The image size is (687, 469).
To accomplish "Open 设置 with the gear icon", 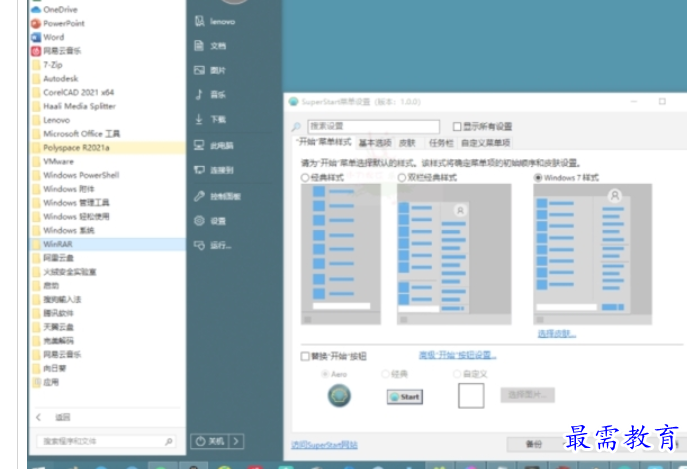I will coord(211,221).
